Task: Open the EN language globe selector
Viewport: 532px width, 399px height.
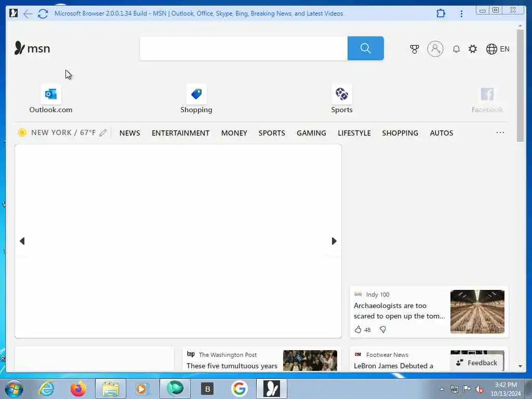Action: coord(497,49)
